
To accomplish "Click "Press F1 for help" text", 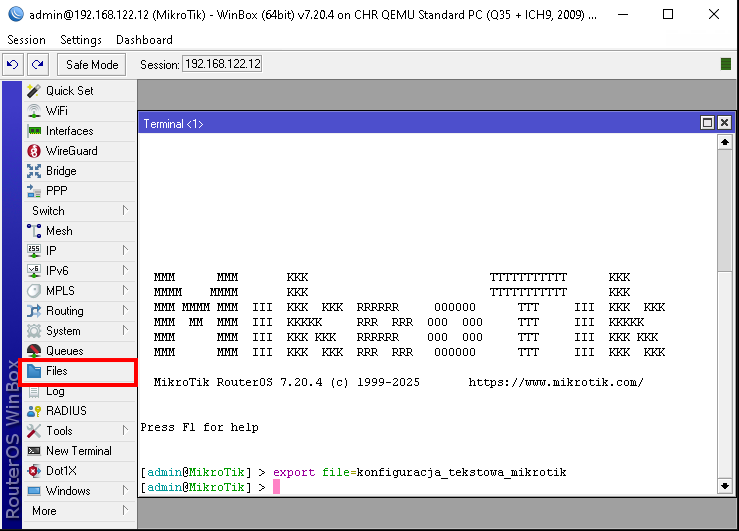I will pyautogui.click(x=200, y=427).
